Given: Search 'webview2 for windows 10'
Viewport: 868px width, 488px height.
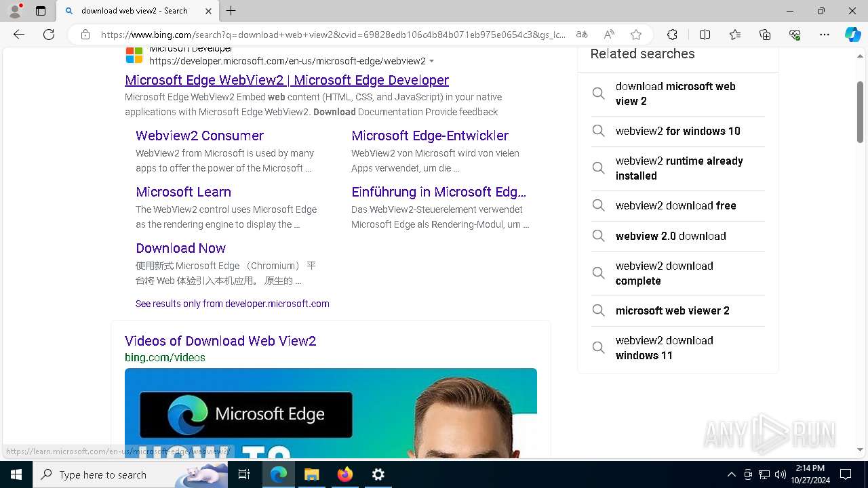Looking at the screenshot, I should [678, 131].
